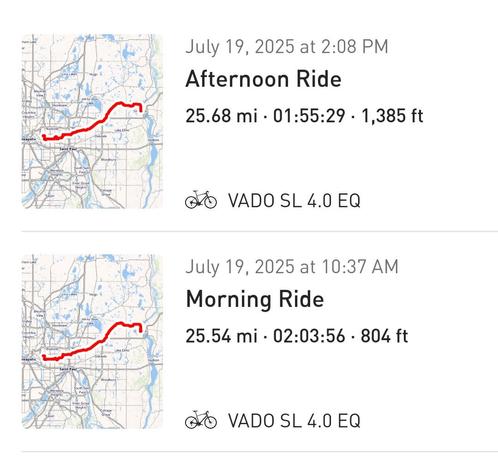Click the 804 ft elevation value

point(384,336)
